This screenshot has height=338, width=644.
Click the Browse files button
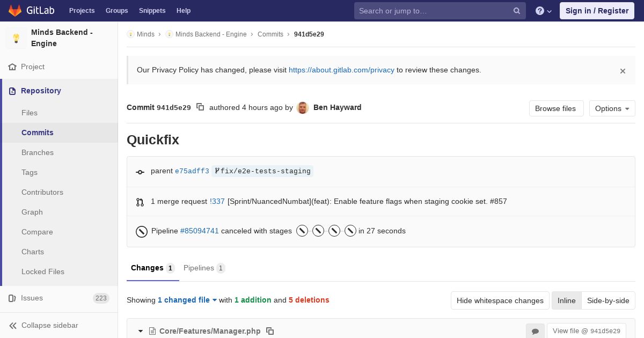555,108
